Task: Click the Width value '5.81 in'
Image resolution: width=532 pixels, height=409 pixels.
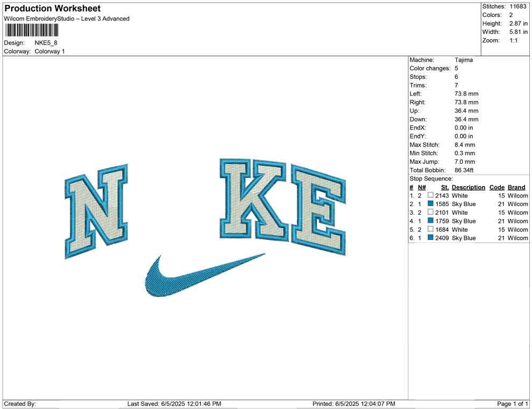Action: click(x=518, y=32)
